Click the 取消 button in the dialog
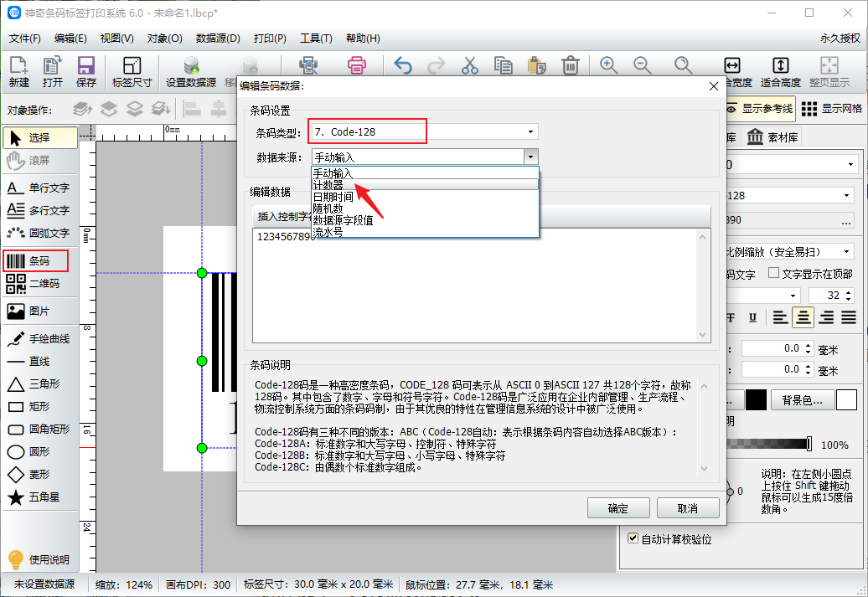 pos(688,508)
